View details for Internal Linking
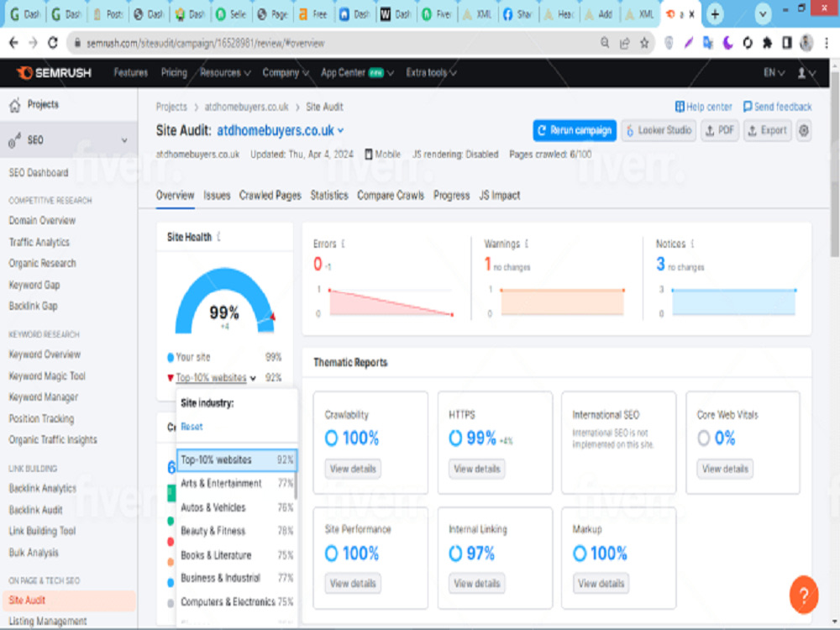 [x=477, y=584]
